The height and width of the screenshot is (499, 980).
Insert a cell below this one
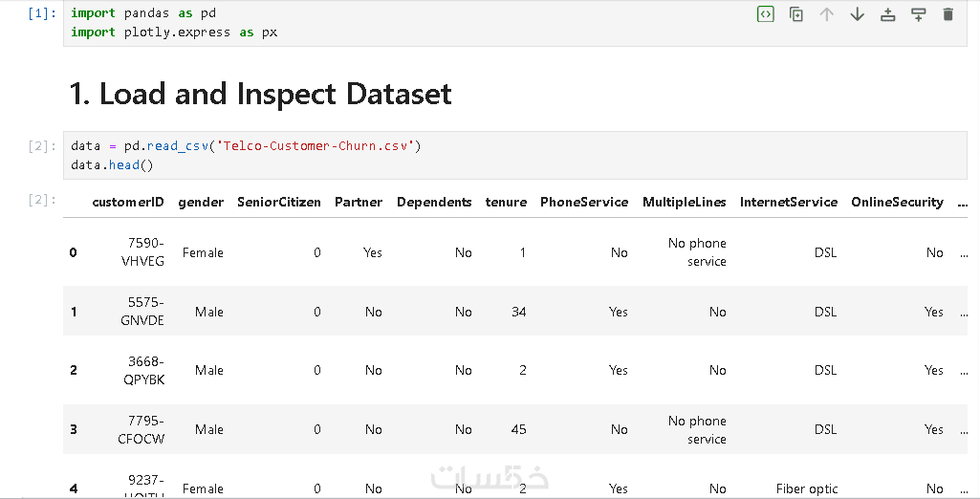(918, 14)
